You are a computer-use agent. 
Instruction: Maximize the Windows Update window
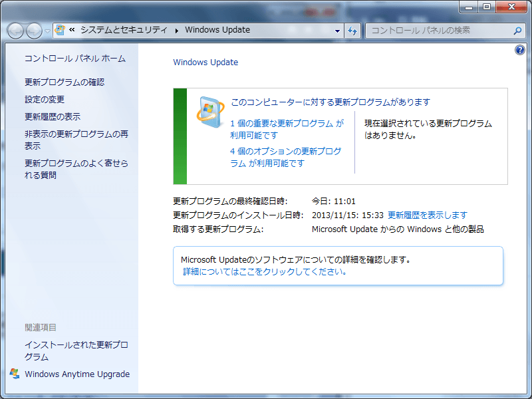click(487, 7)
